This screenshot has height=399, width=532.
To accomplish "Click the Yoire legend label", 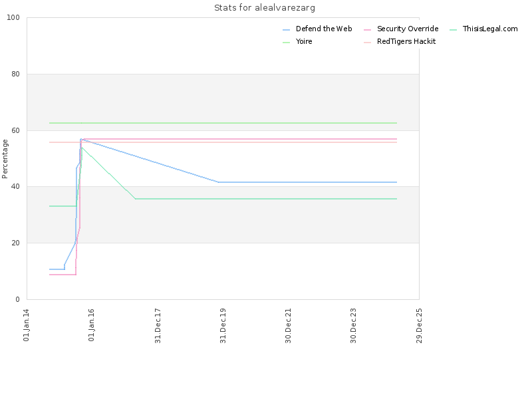I will (x=304, y=41).
